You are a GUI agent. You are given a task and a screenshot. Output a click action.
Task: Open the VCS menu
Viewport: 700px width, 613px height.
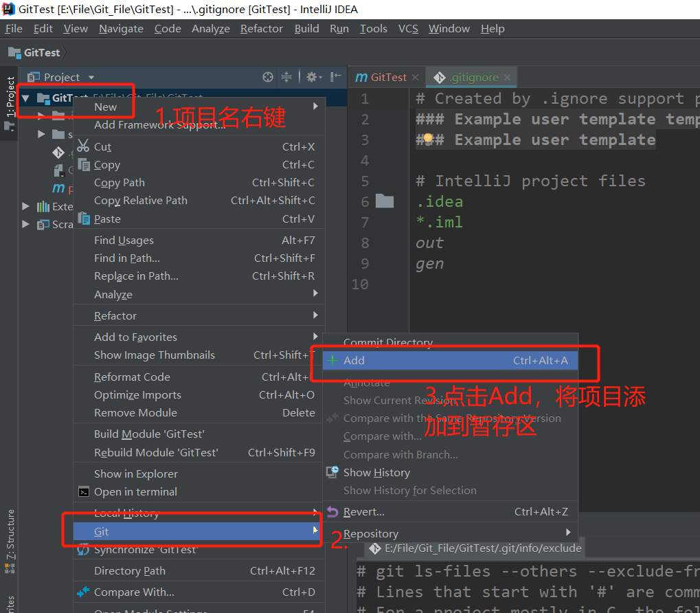tap(408, 29)
